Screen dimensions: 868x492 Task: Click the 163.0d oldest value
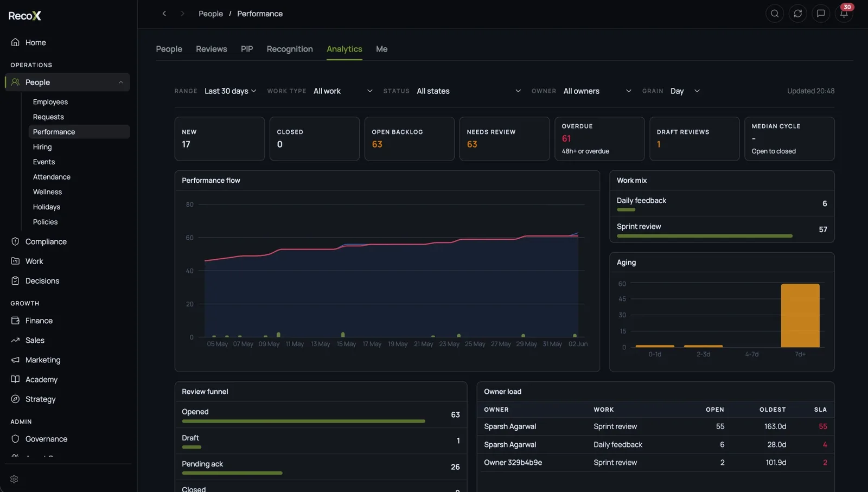click(775, 426)
